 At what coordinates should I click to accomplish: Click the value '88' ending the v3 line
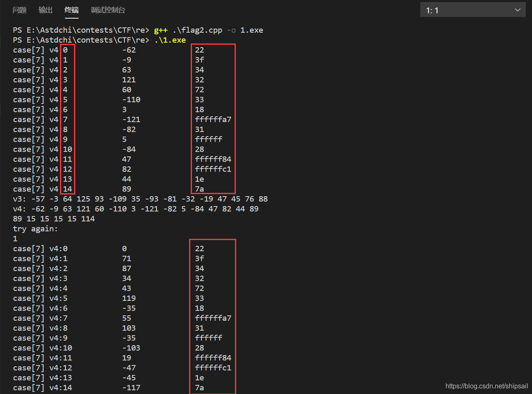click(263, 199)
